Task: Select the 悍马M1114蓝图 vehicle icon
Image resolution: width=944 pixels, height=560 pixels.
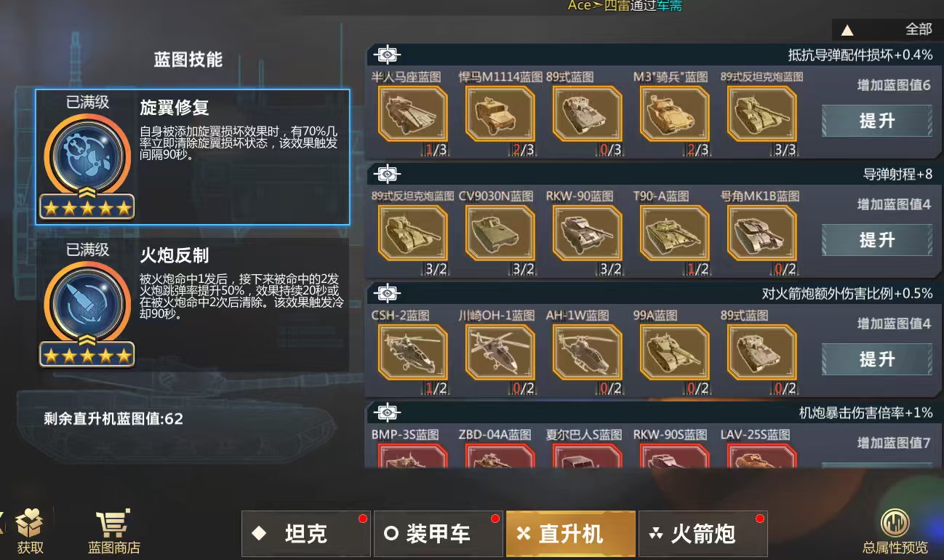Action: click(500, 113)
